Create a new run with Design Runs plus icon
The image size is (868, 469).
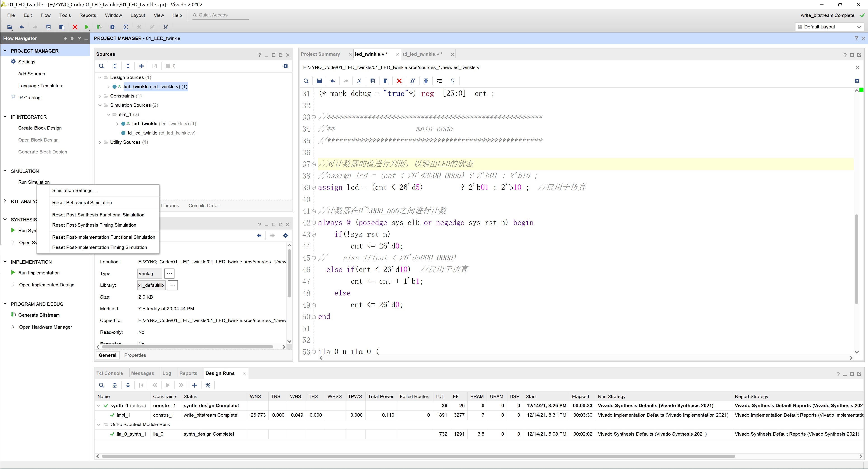pos(195,385)
